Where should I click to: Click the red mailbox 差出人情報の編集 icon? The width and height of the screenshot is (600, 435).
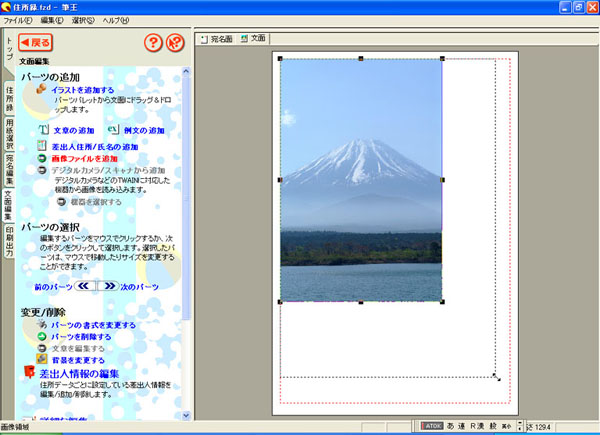pyautogui.click(x=29, y=373)
